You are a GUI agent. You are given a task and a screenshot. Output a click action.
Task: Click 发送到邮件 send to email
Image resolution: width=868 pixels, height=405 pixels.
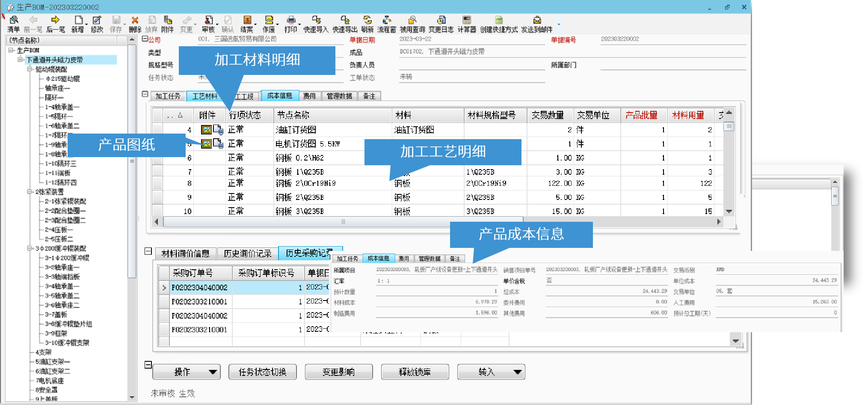[x=537, y=20]
